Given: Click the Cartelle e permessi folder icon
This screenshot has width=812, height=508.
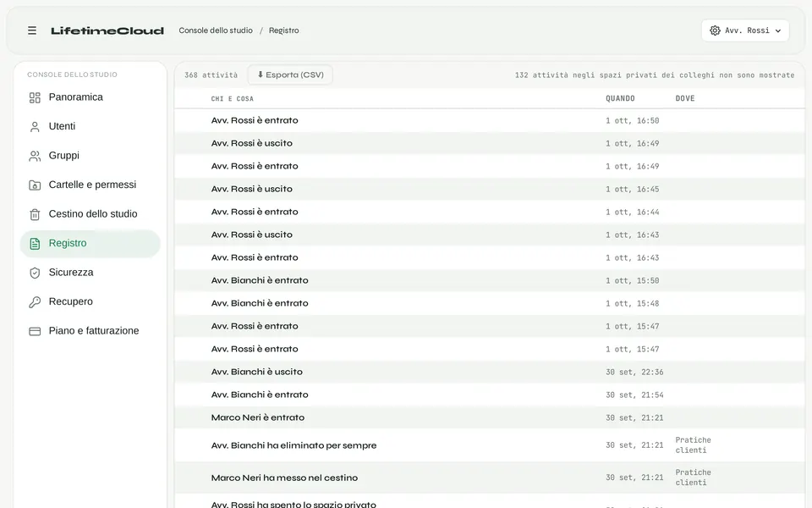Looking at the screenshot, I should click(x=35, y=185).
